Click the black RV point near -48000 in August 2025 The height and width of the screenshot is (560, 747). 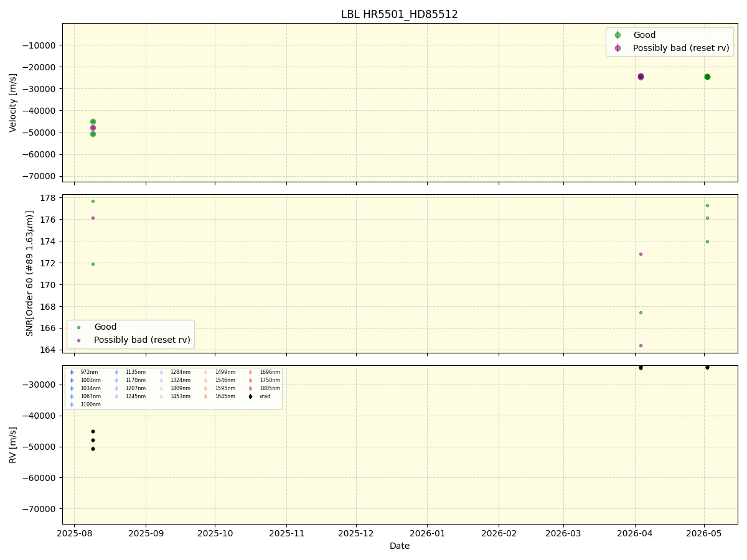click(x=93, y=440)
